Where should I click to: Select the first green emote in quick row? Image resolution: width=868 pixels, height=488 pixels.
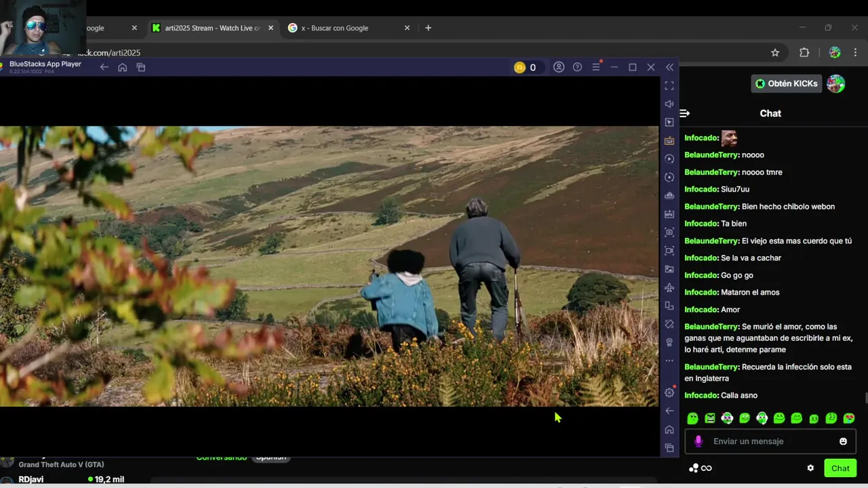692,418
